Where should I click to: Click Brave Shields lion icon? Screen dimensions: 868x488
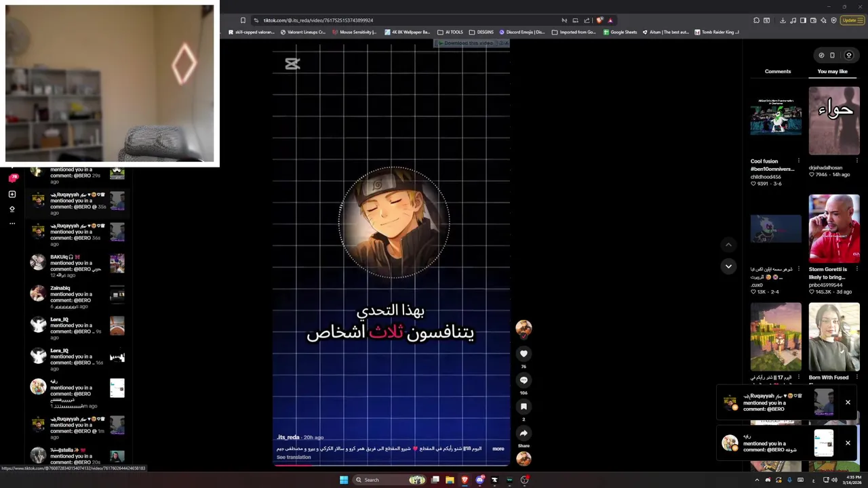599,20
